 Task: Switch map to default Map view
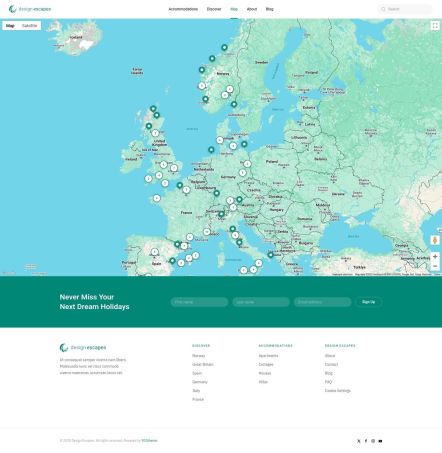coord(10,26)
